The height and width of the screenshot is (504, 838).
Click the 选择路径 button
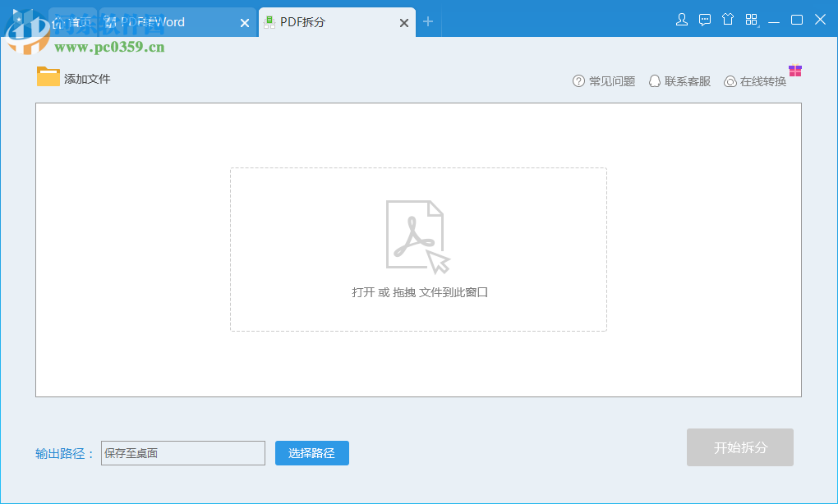pyautogui.click(x=312, y=453)
